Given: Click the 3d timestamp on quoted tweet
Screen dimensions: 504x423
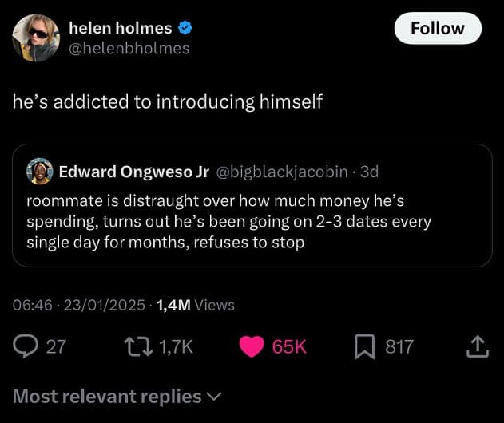Looking at the screenshot, I should 370,172.
